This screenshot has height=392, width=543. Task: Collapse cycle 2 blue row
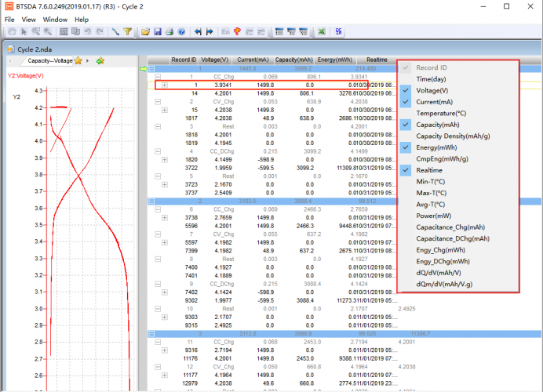pyautogui.click(x=151, y=201)
